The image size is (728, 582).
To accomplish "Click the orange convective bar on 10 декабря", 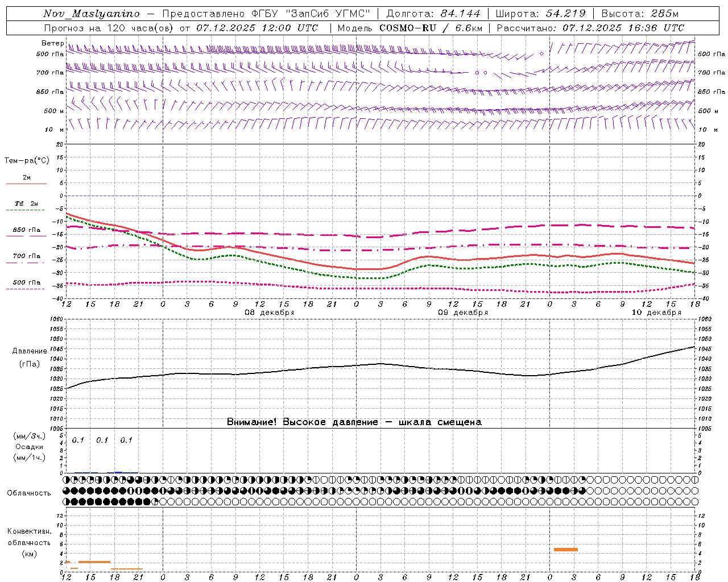I will pos(565,550).
